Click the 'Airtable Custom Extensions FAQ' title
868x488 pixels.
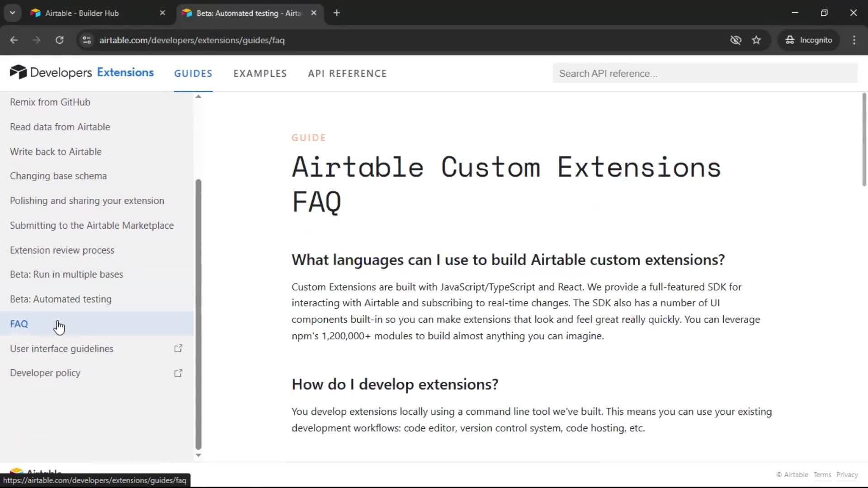(x=506, y=184)
